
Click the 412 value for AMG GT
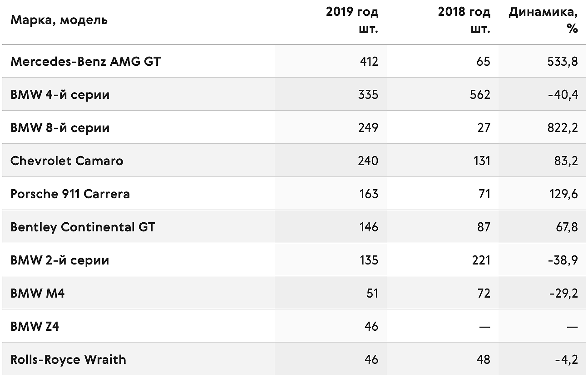(x=368, y=61)
